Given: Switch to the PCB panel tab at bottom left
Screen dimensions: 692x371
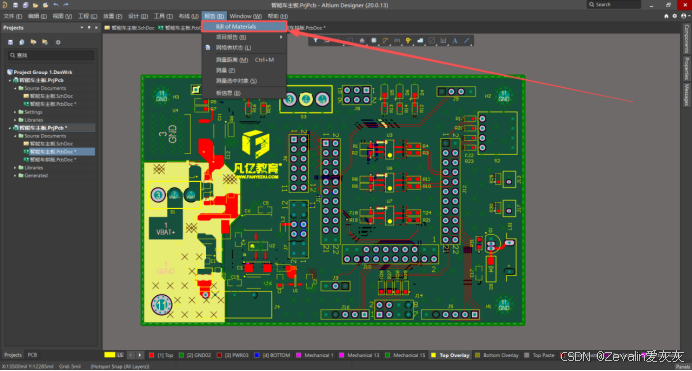Looking at the screenshot, I should click(x=32, y=355).
